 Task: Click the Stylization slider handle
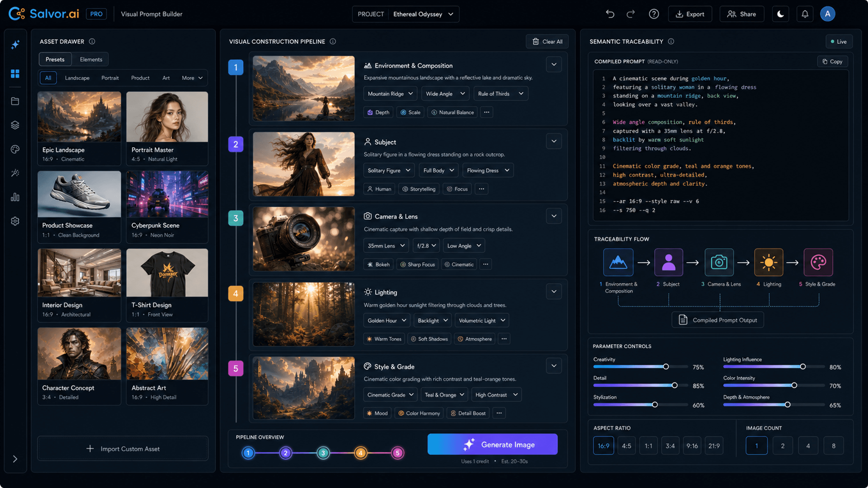click(x=655, y=405)
